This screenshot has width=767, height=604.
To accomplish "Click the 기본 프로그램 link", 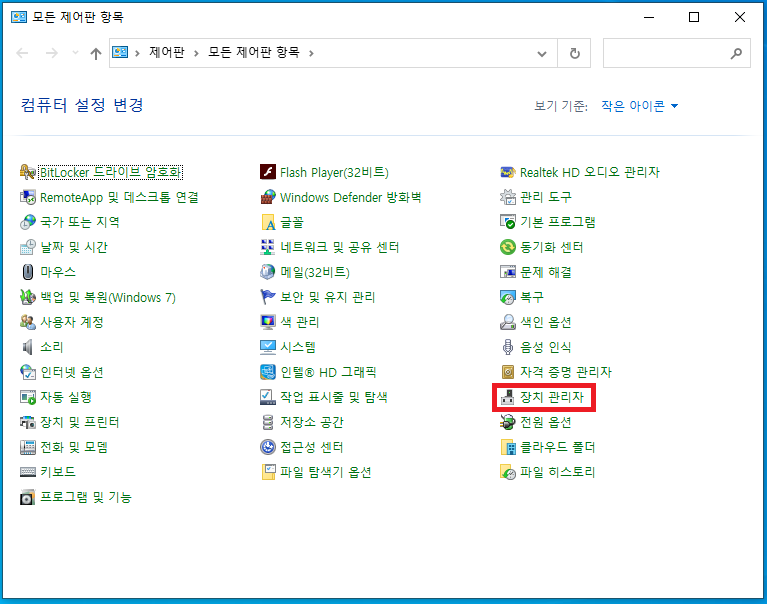I will click(558, 222).
